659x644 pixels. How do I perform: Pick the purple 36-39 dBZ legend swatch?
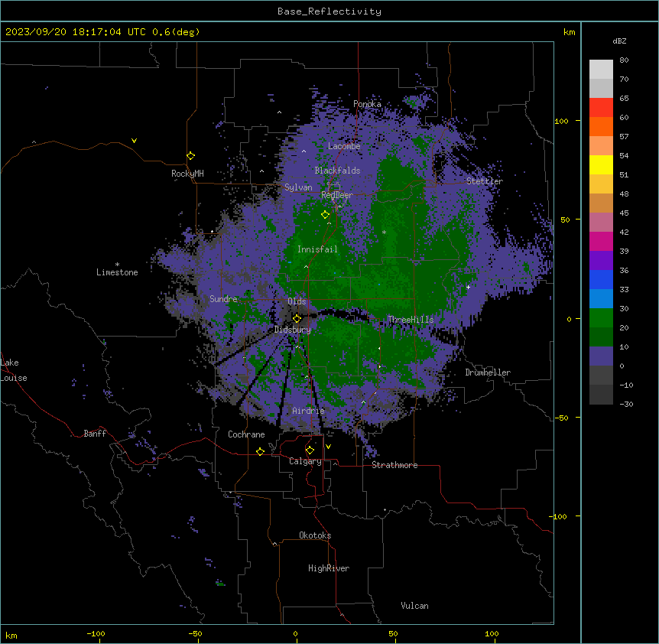coord(601,261)
